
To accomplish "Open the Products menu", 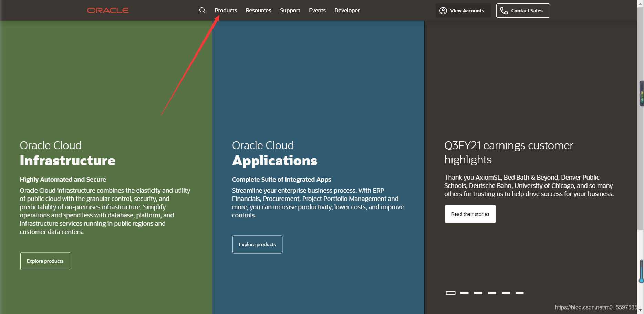I will (226, 10).
